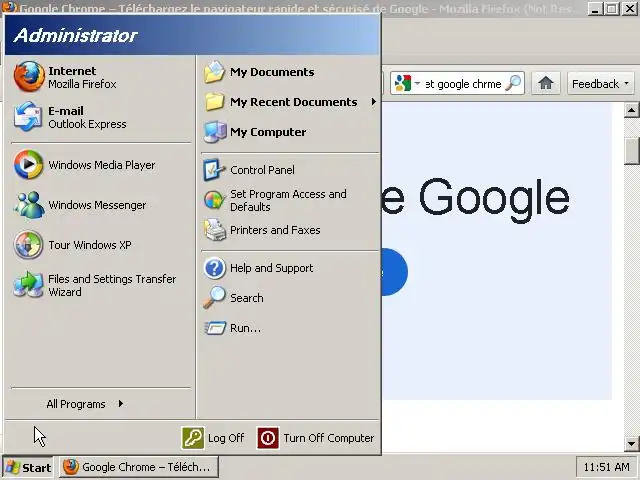Open the Windows Media Player icon
This screenshot has height=480, width=640.
[x=28, y=164]
